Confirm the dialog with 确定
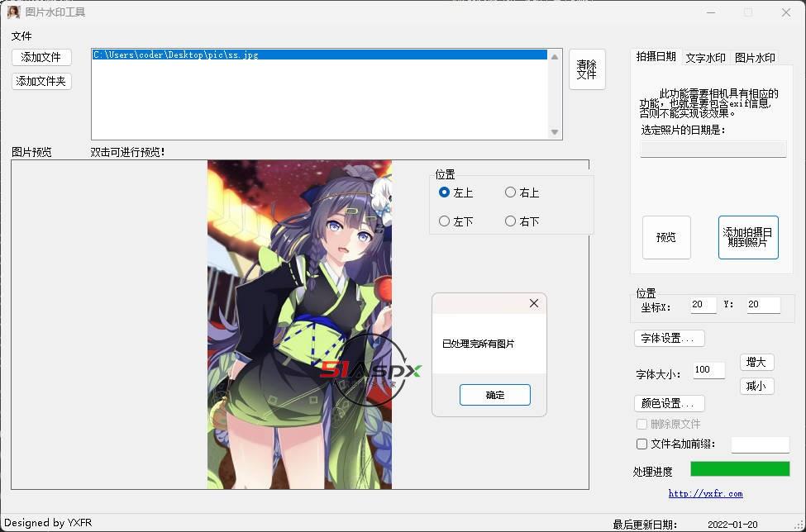This screenshot has width=806, height=532. tap(494, 395)
